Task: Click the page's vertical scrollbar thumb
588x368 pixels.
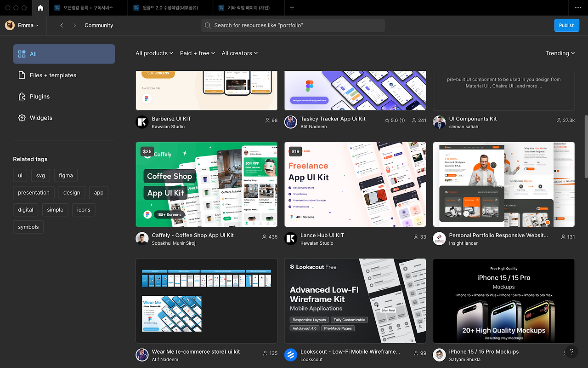Action: tap(586, 147)
